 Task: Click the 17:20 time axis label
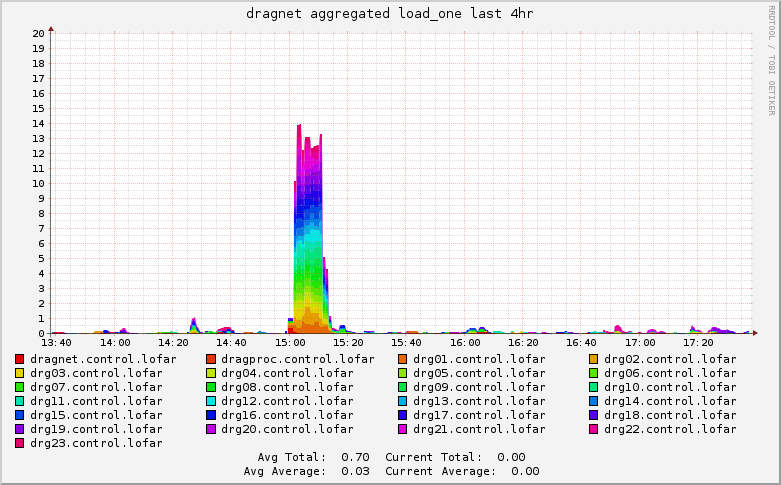pos(698,343)
